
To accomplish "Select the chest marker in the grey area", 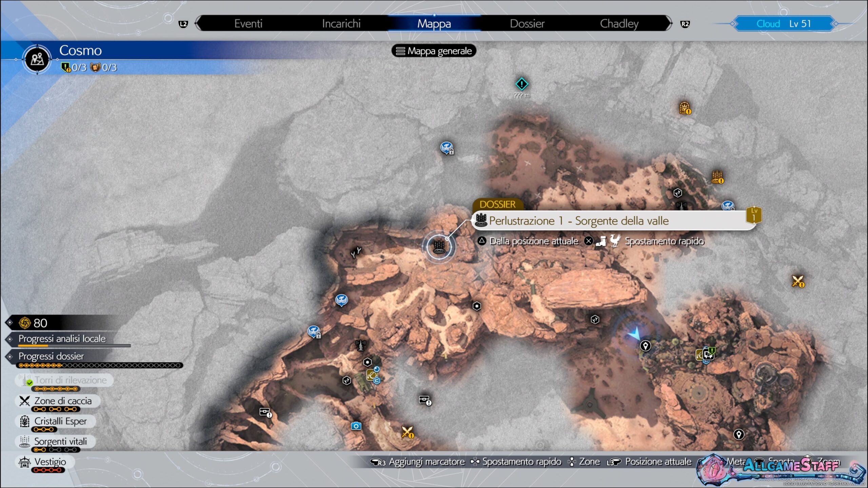I will [x=425, y=400].
